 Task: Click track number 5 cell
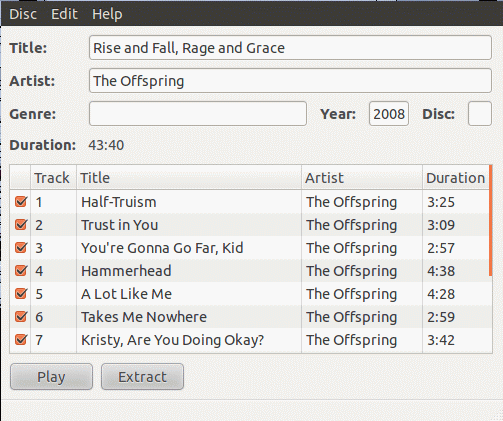pos(53,294)
